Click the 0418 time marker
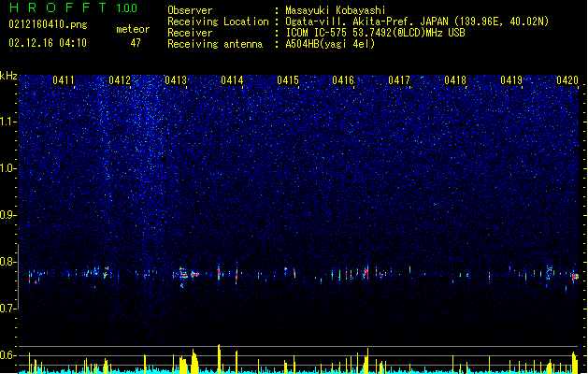 coord(455,80)
